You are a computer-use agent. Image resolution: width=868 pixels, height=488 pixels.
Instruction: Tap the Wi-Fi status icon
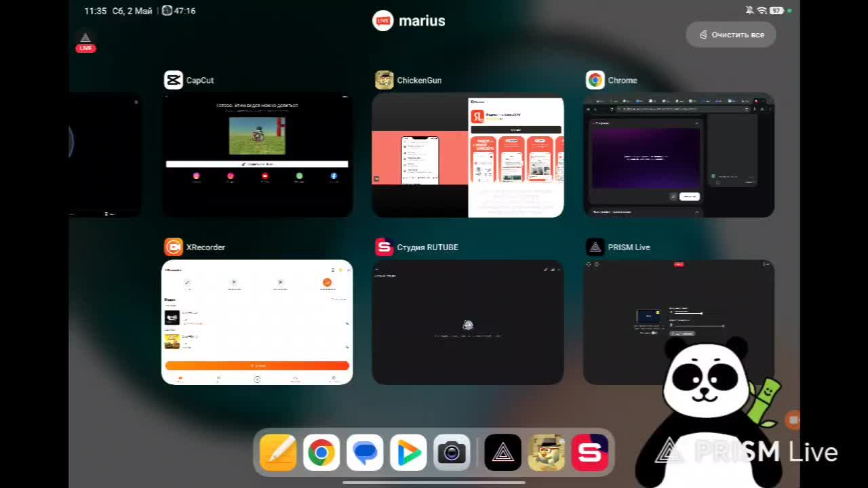762,11
